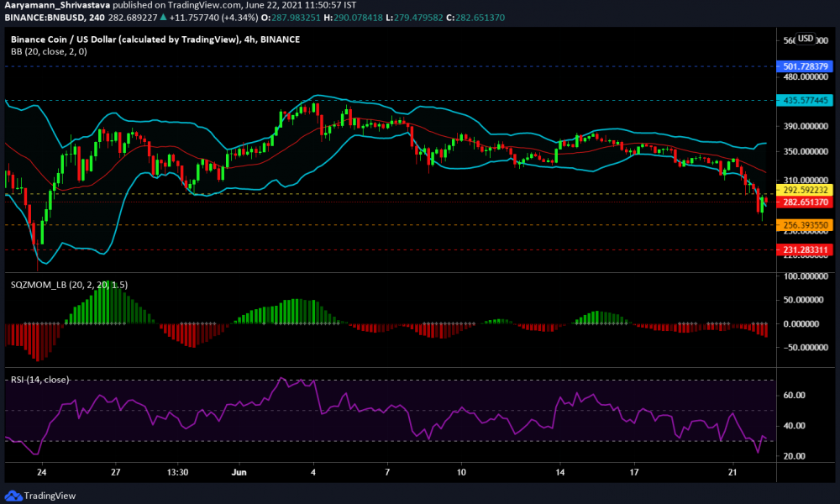
Task: Click the cyan 435.577445 price label
Action: pyautogui.click(x=805, y=100)
